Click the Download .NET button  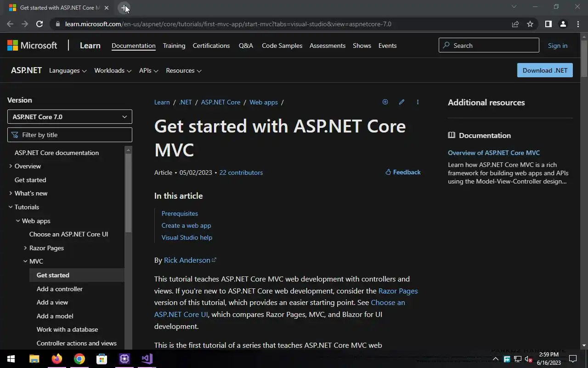545,70
